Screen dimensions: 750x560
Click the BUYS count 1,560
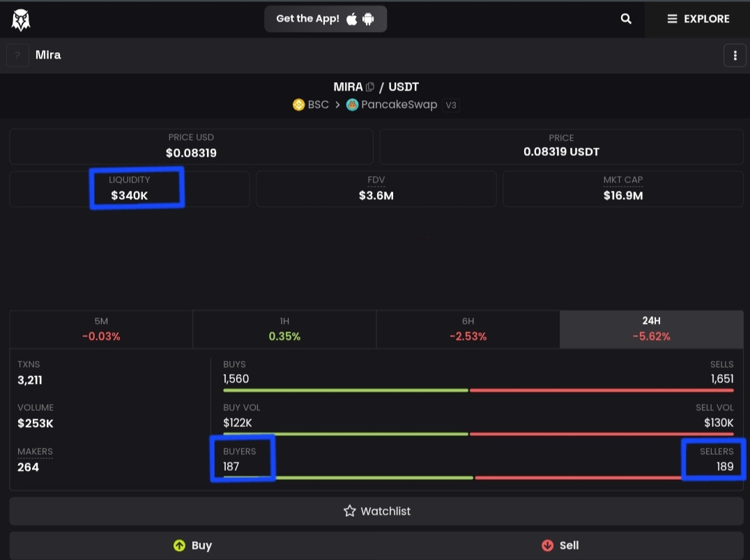click(x=236, y=379)
